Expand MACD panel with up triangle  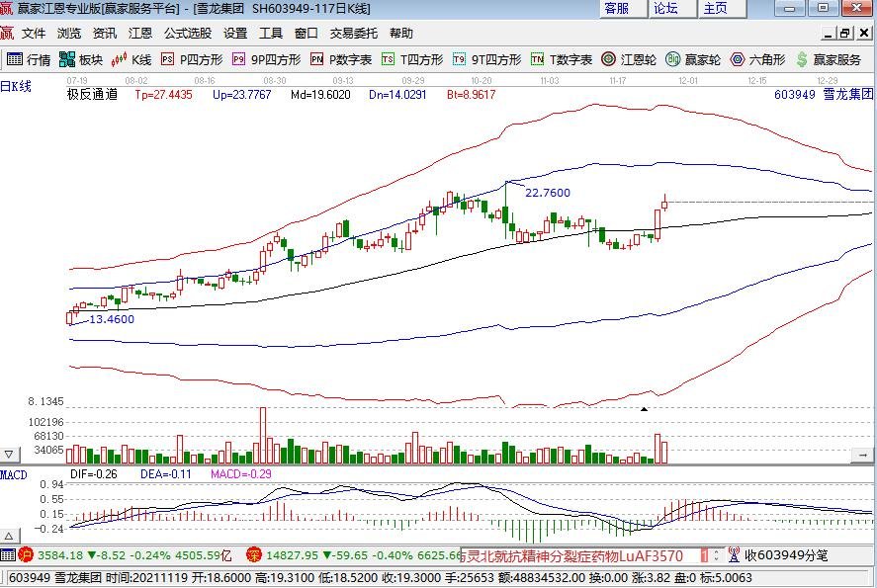click(x=10, y=536)
